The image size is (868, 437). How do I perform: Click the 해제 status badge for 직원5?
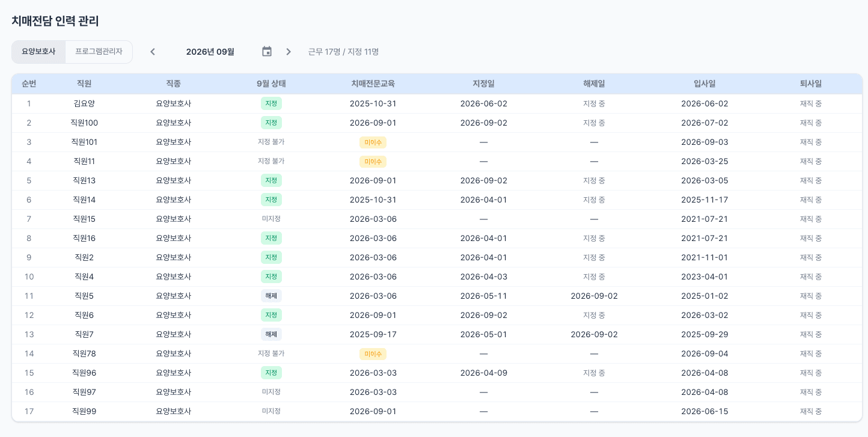(271, 296)
